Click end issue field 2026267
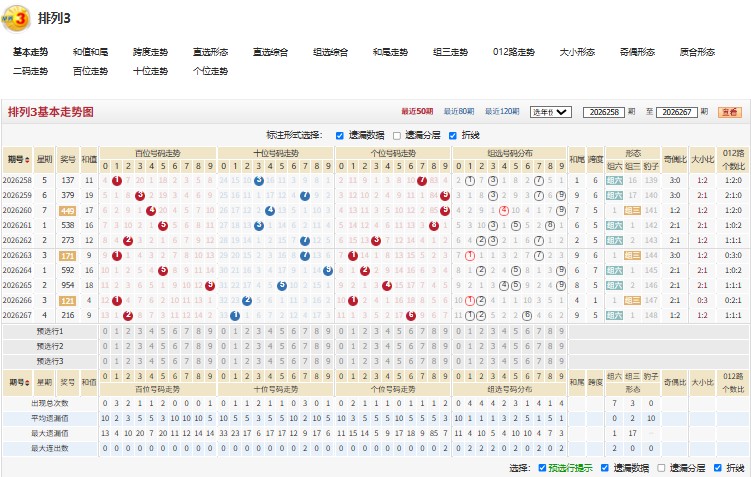Image resolution: width=751 pixels, height=477 pixels. 676,112
